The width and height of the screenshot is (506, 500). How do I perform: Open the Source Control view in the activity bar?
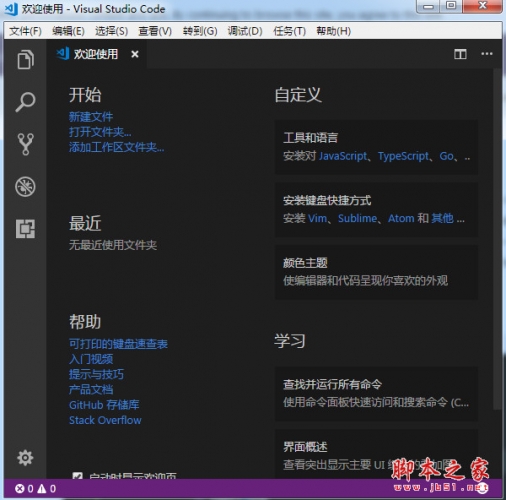(x=25, y=144)
